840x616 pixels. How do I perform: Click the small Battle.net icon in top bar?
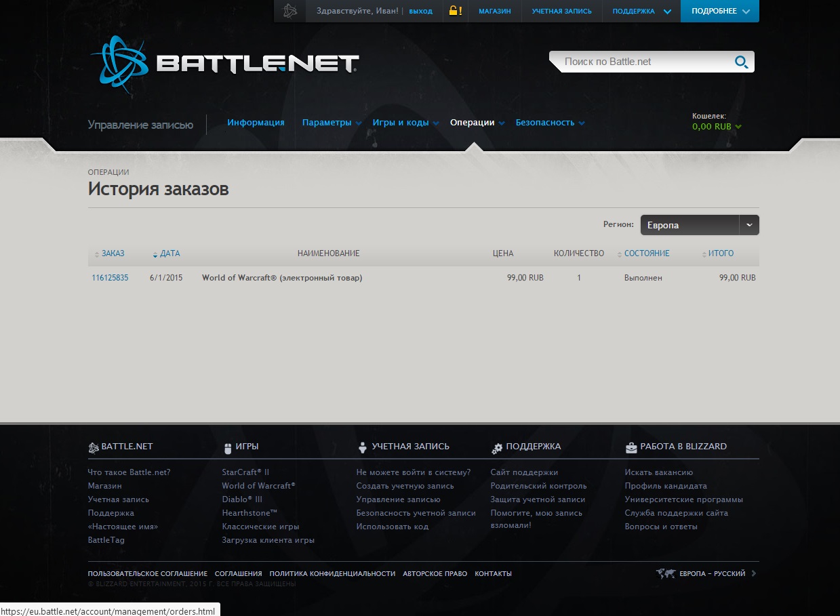(290, 11)
